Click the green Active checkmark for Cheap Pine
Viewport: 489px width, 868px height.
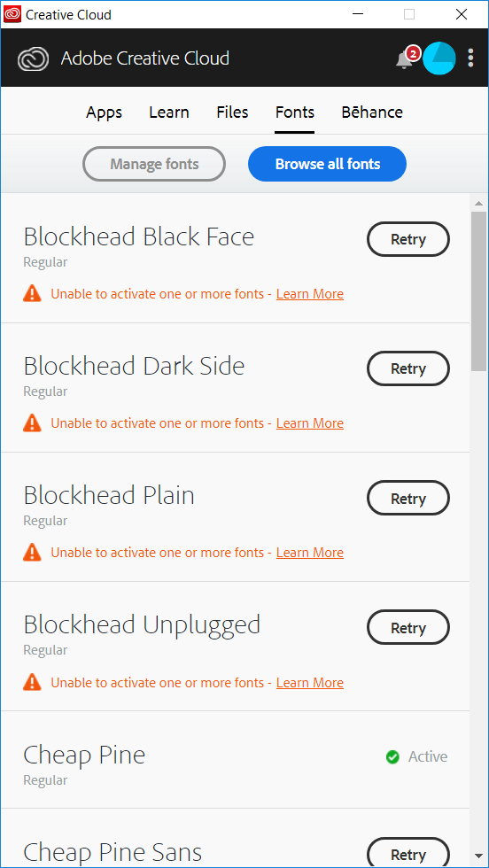point(392,756)
